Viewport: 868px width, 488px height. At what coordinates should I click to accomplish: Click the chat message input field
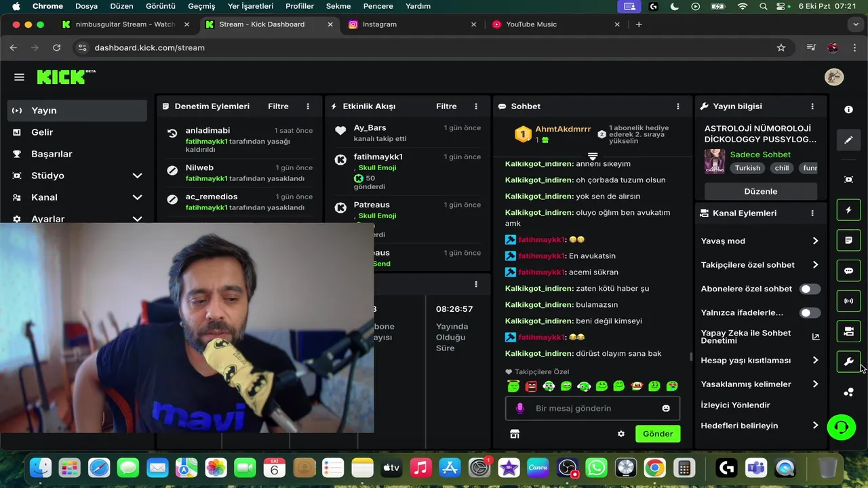[593, 408]
